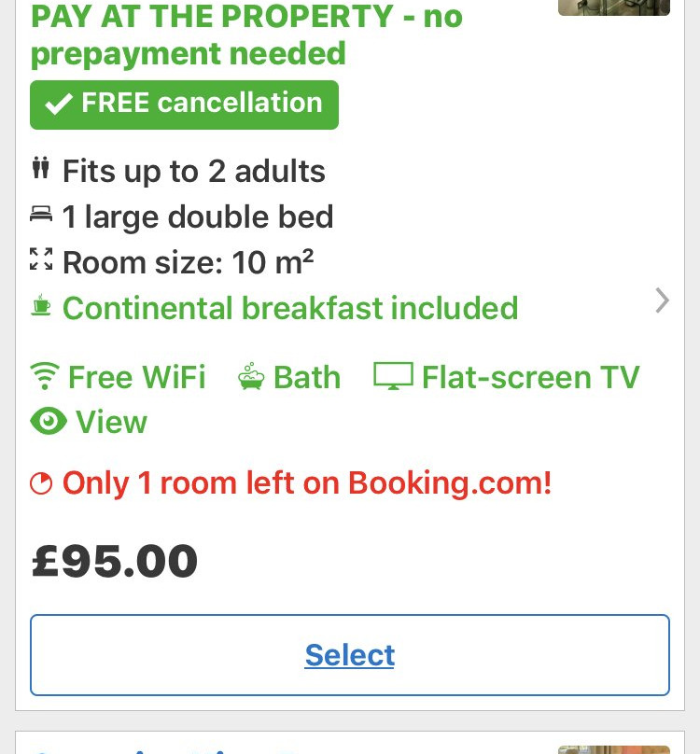This screenshot has height=754, width=700.
Task: Click the breakfast coffee cup icon
Action: (x=41, y=306)
